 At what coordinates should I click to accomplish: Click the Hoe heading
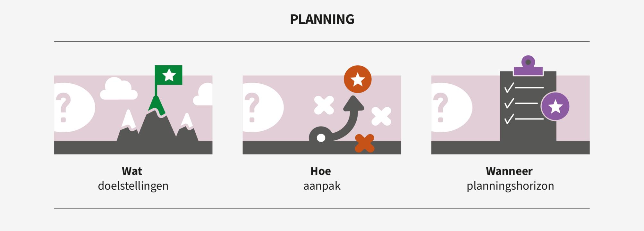pyautogui.click(x=320, y=171)
